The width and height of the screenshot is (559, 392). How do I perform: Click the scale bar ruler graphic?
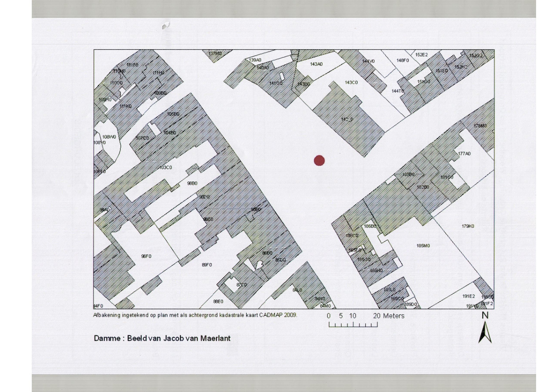353,324
